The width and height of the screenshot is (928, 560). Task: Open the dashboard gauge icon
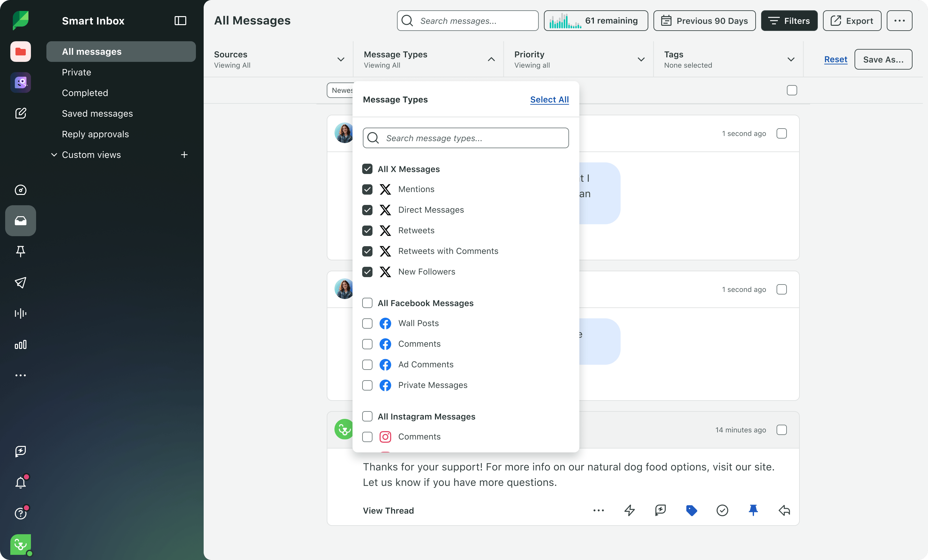[x=20, y=190]
